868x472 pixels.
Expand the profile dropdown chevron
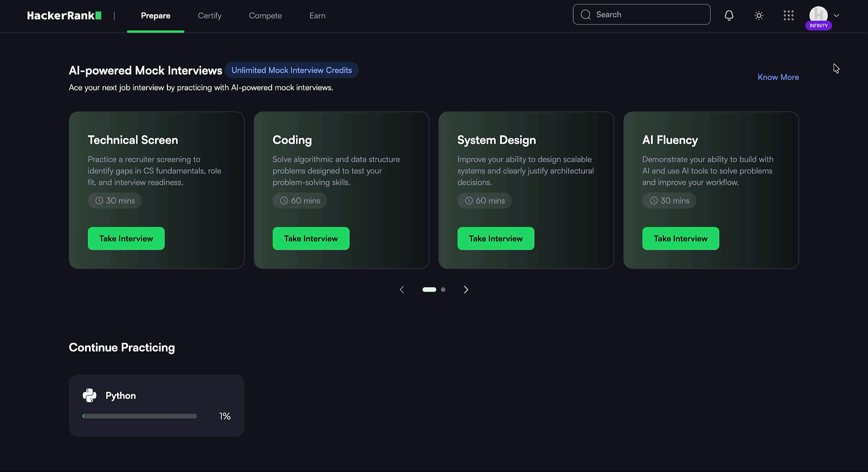coord(836,15)
